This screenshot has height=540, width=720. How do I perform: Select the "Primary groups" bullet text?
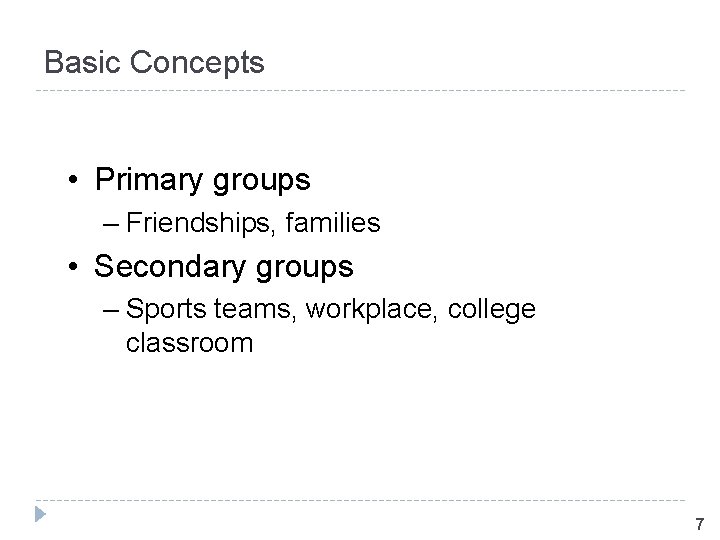(202, 180)
